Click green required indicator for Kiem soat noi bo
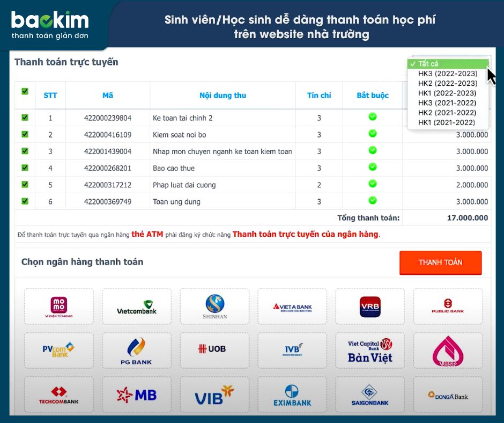The image size is (504, 423). click(373, 133)
